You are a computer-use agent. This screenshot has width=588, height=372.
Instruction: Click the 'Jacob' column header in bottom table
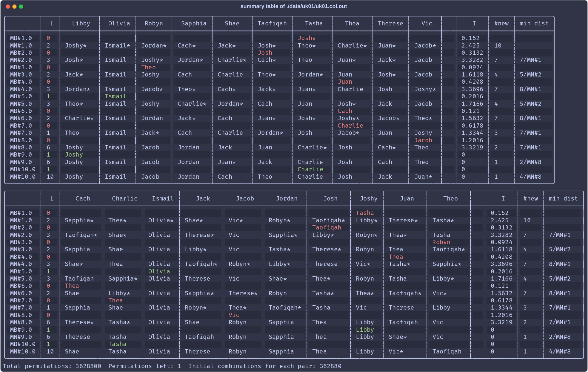point(245,198)
